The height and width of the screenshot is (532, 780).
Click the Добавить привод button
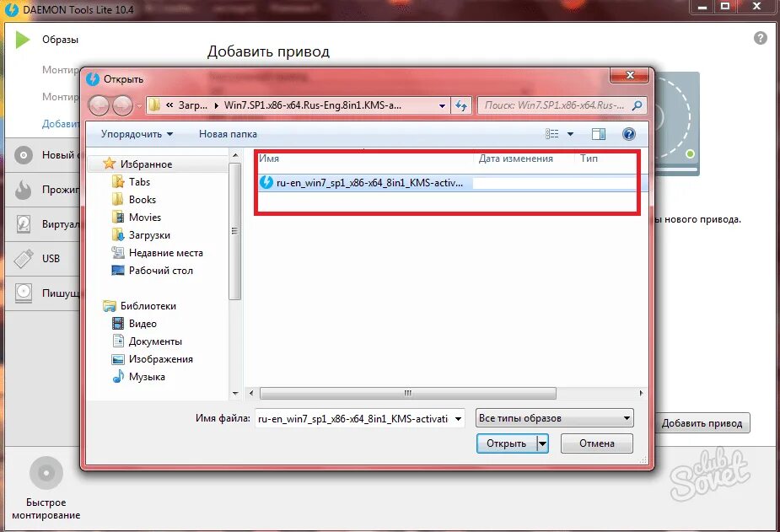point(702,423)
